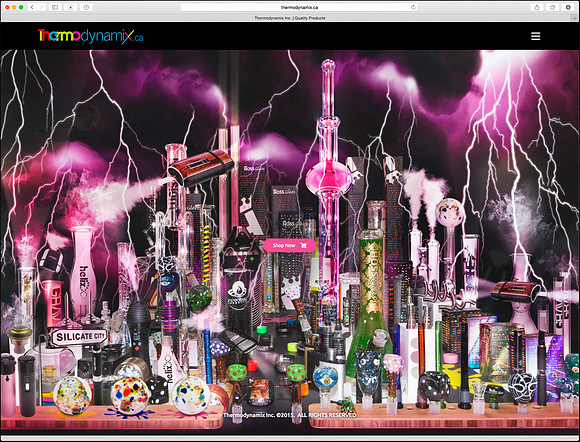The height and width of the screenshot is (442, 580).
Task: Open a new tab with plus button
Action: tap(576, 18)
